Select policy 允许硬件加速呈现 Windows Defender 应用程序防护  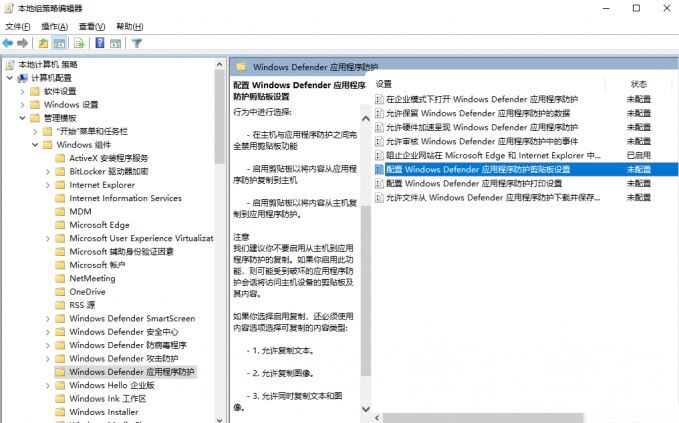(x=482, y=127)
